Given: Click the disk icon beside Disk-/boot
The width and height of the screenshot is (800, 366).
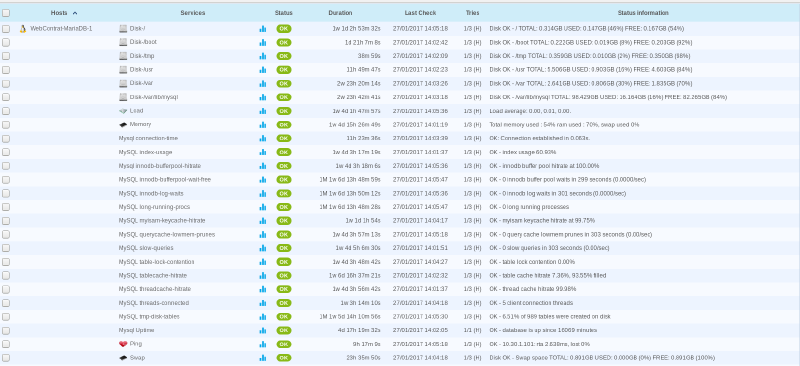Looking at the screenshot, I should [x=123, y=42].
